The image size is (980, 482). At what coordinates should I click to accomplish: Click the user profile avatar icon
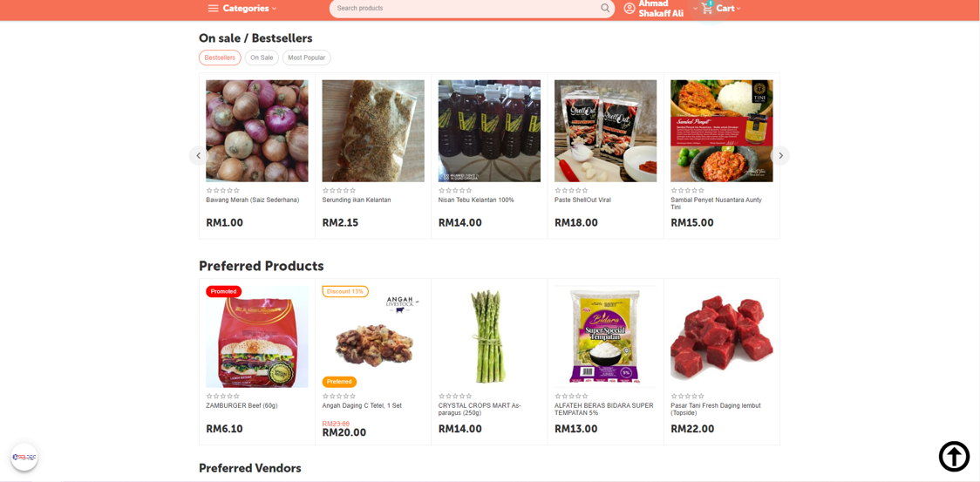tap(630, 9)
